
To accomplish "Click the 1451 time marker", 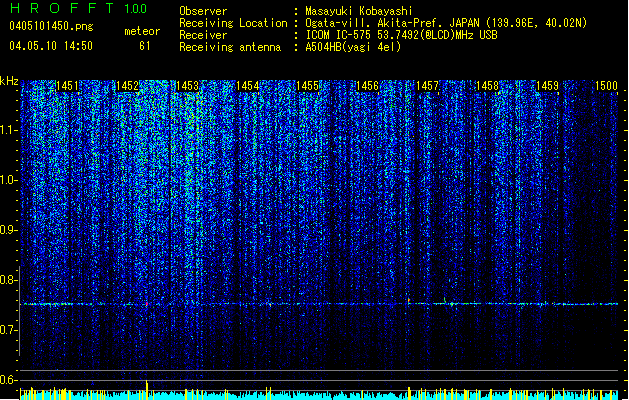I will click(x=67, y=86).
